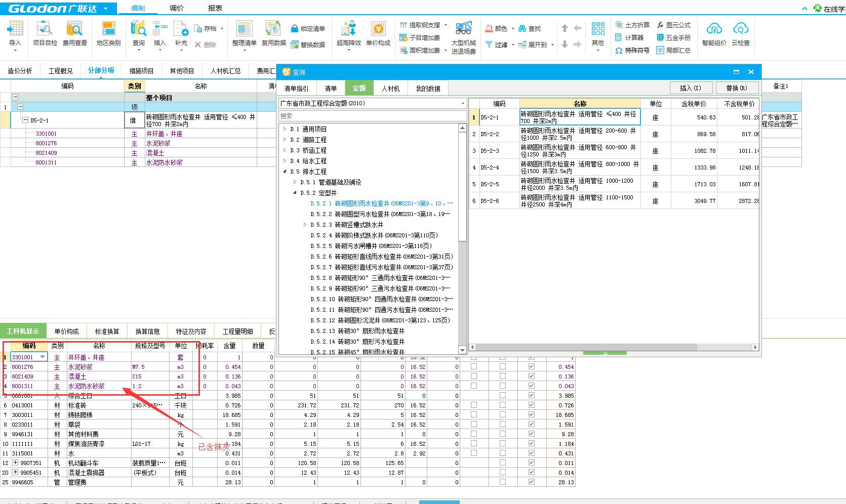
Task: Select D.5.2.4 砖砌阶梯式跌水井 tree item
Action: [374, 235]
